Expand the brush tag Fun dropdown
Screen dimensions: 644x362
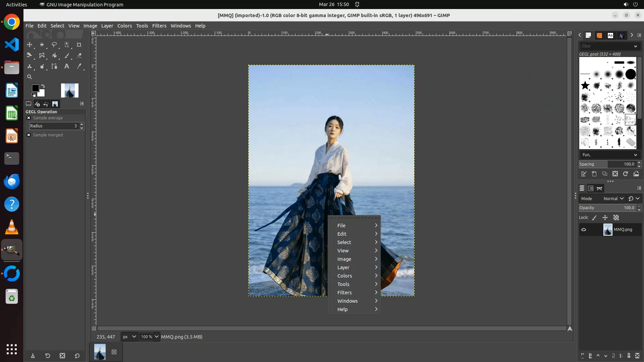point(635,155)
